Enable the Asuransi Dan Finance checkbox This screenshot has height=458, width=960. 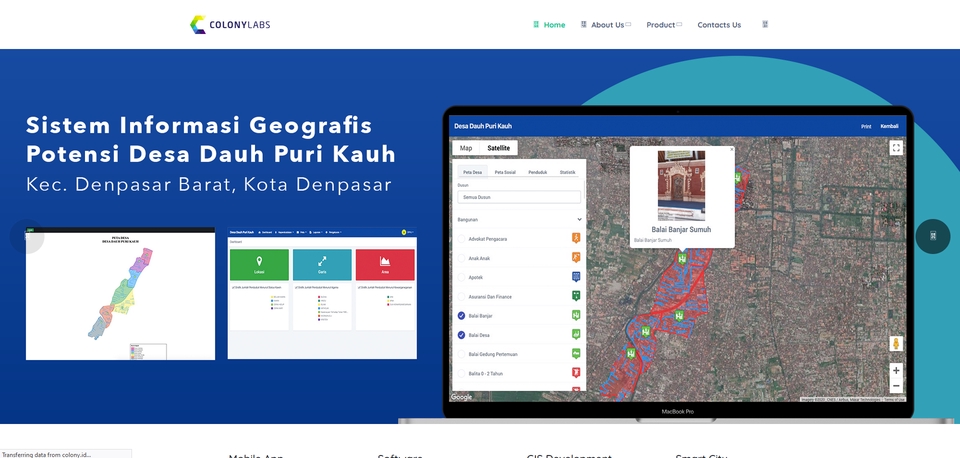point(461,297)
